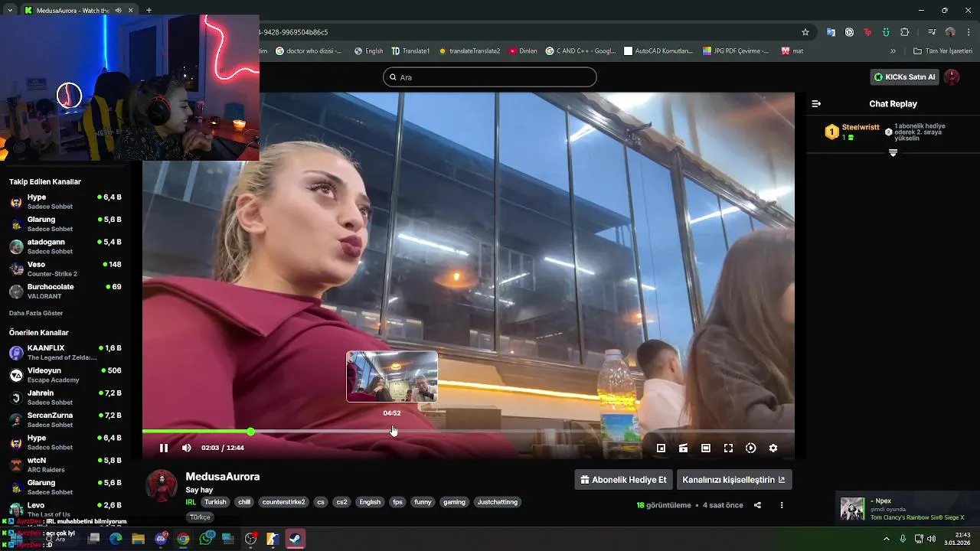Open Jahrein recommended channel
The image size is (980, 551).
click(65, 397)
